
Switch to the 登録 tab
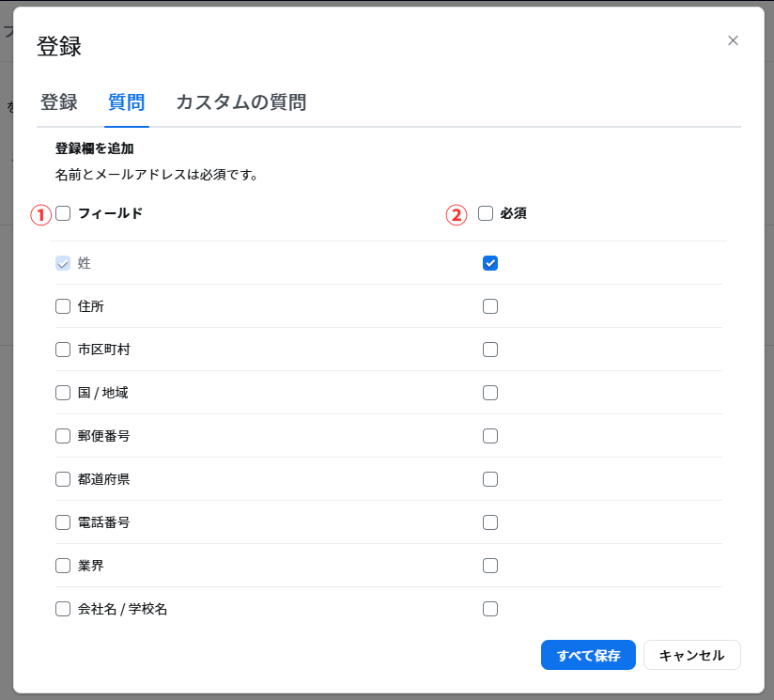pyautogui.click(x=58, y=102)
